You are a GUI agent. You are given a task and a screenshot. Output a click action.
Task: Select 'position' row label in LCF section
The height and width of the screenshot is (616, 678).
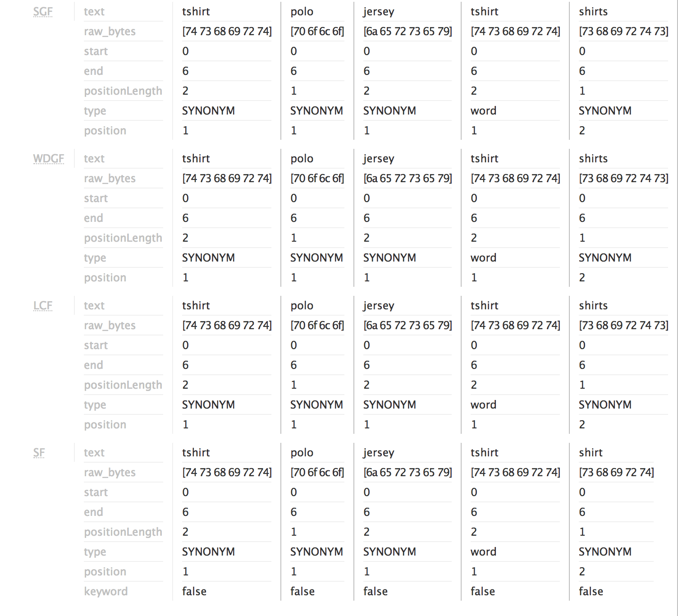point(105,425)
